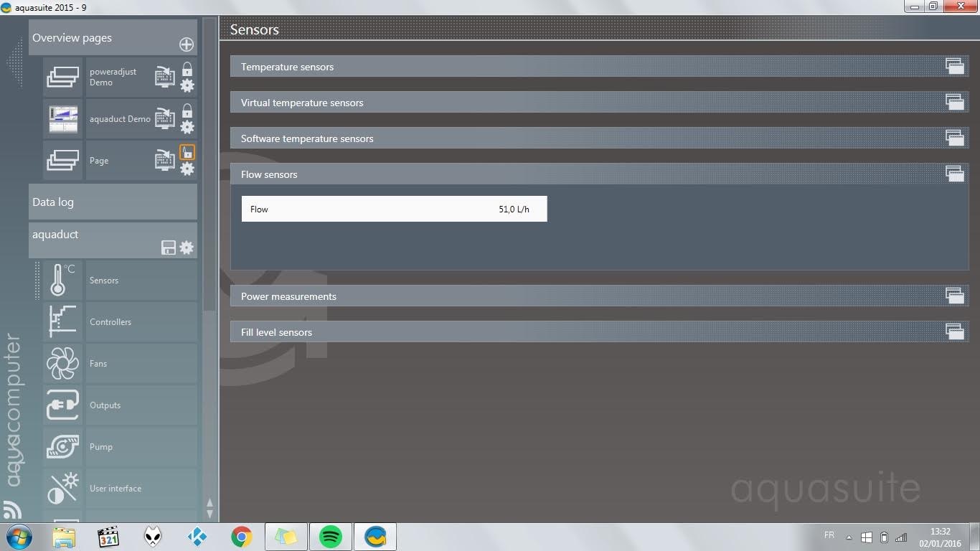Click window icon on Flow sensors bar
Viewport: 980px width, 551px height.
pyautogui.click(x=954, y=174)
